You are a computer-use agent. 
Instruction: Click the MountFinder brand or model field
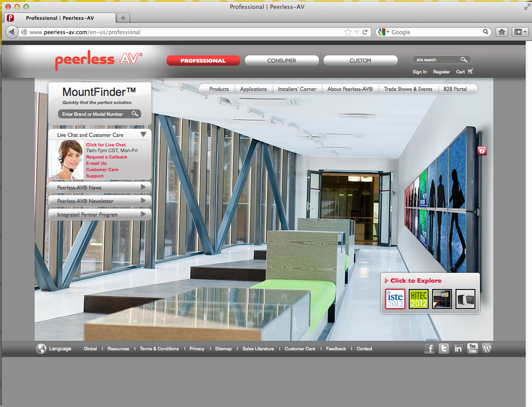tap(95, 114)
